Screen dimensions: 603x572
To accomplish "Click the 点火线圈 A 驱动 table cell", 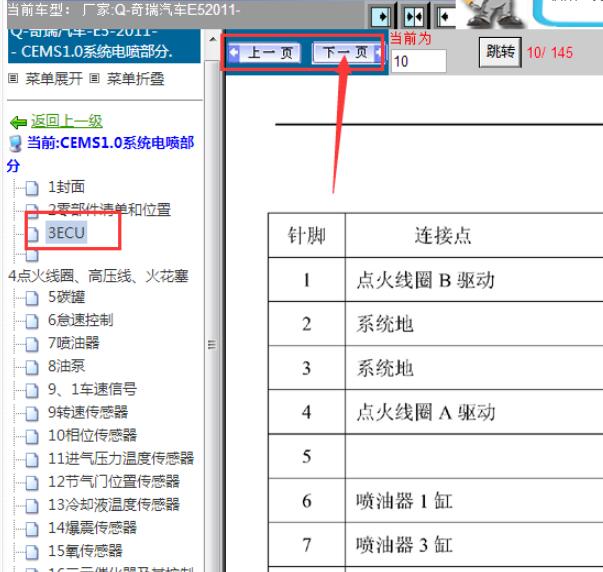I will coord(474,412).
